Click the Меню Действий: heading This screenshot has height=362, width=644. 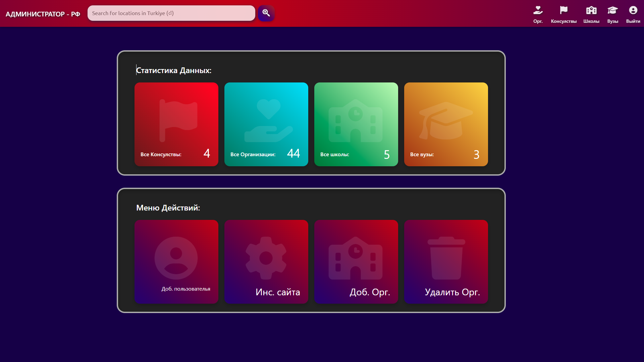(168, 208)
